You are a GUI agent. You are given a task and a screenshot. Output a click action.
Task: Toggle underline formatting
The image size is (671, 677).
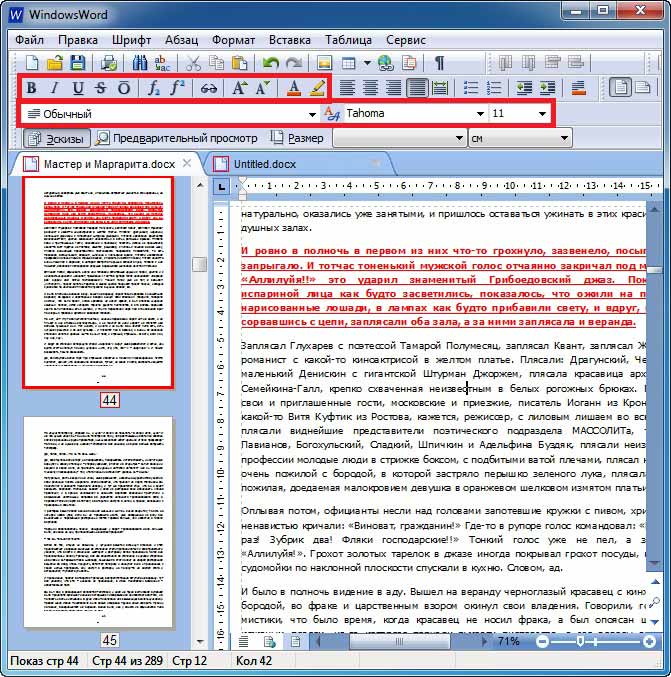coord(78,88)
